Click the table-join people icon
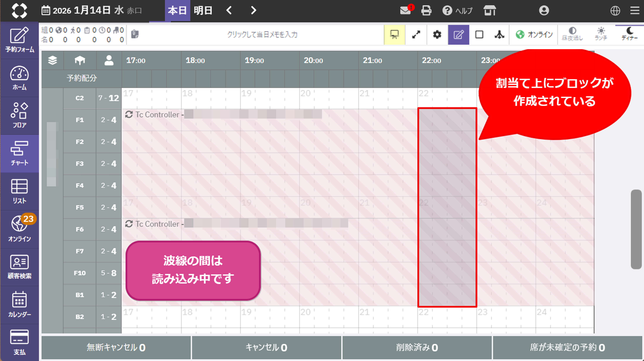The height and width of the screenshot is (361, 644). pyautogui.click(x=499, y=35)
